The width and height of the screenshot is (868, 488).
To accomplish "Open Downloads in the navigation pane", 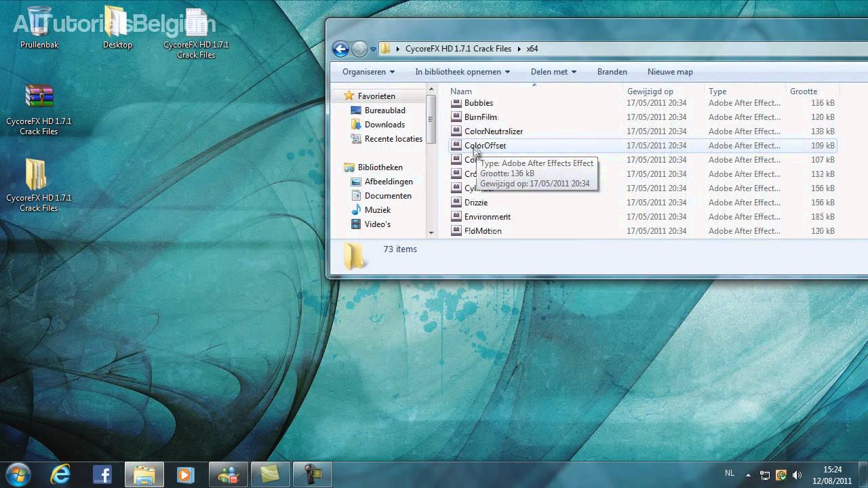I will [384, 125].
